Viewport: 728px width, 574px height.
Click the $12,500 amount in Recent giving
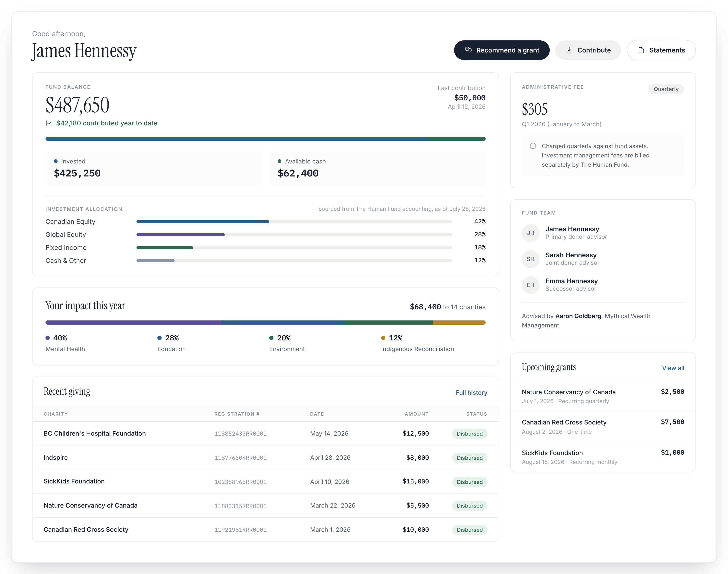point(416,434)
